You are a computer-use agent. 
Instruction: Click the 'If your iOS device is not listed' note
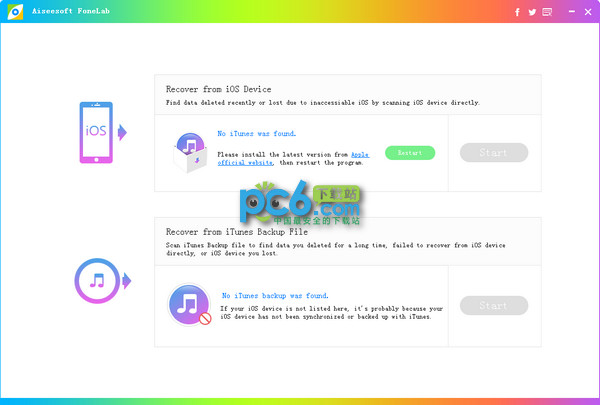[x=331, y=312]
